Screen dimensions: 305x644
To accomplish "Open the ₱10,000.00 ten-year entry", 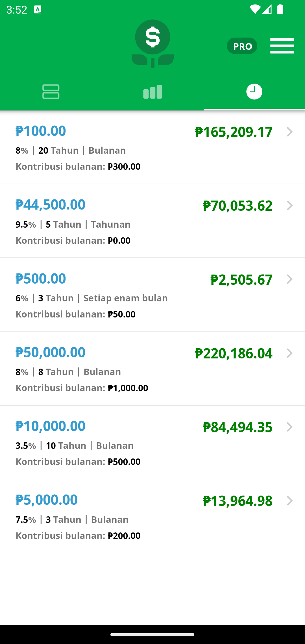I will pos(152,442).
